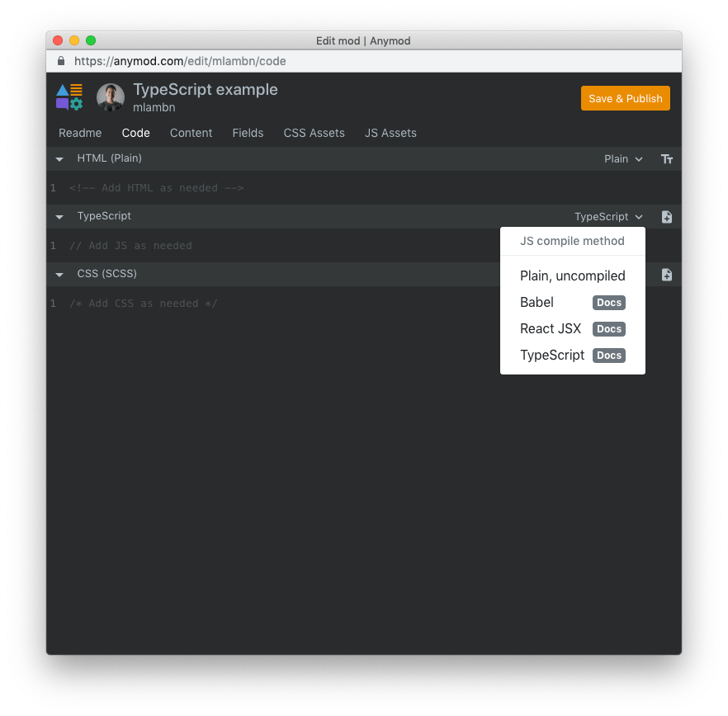The image size is (728, 716).
Task: Choose Babel as the compile method
Action: [537, 303]
